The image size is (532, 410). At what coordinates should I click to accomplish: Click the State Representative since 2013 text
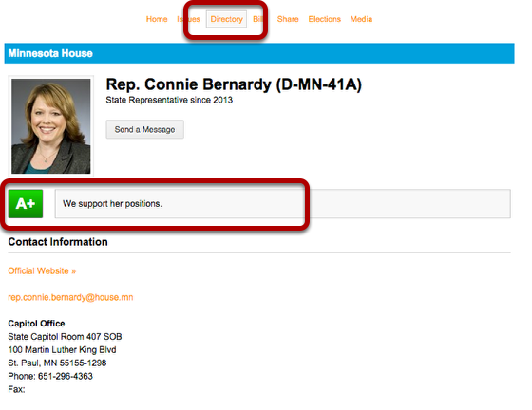tap(169, 101)
